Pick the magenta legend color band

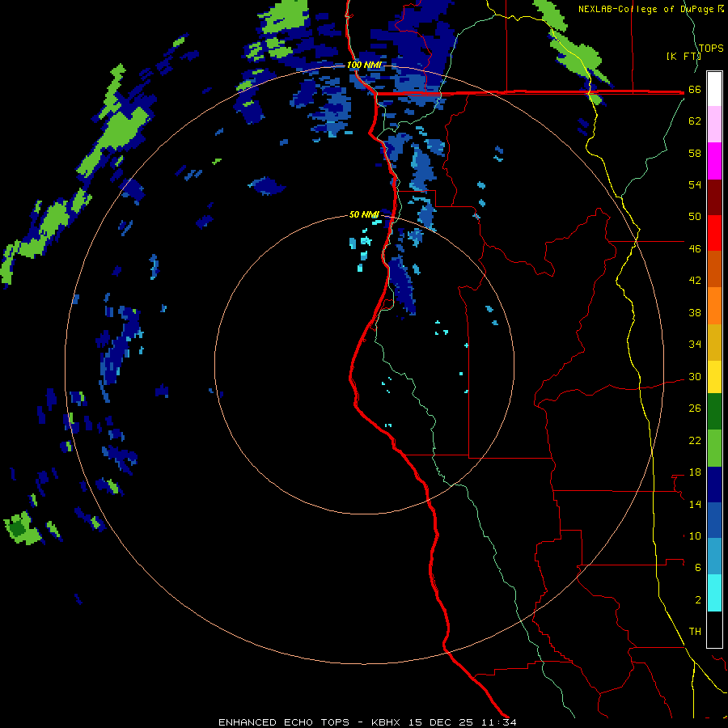coord(714,161)
